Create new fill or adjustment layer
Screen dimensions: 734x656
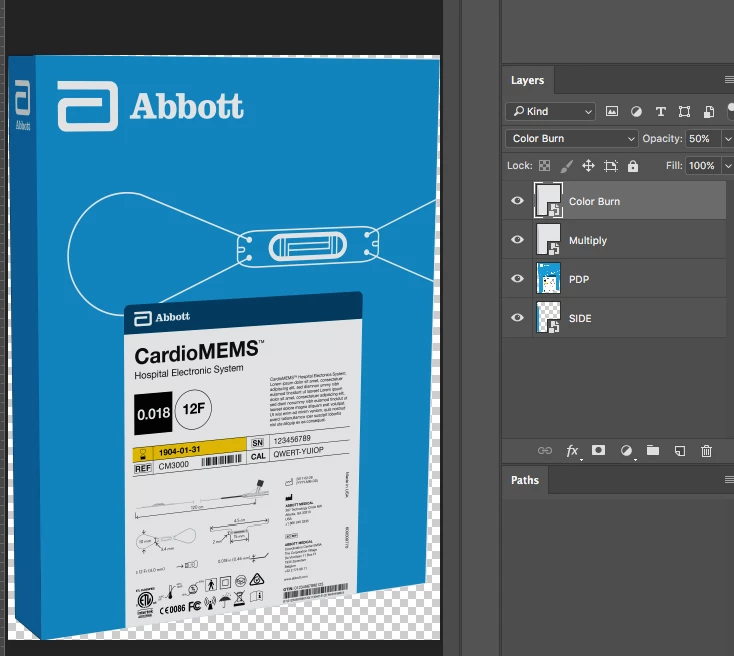tap(626, 451)
